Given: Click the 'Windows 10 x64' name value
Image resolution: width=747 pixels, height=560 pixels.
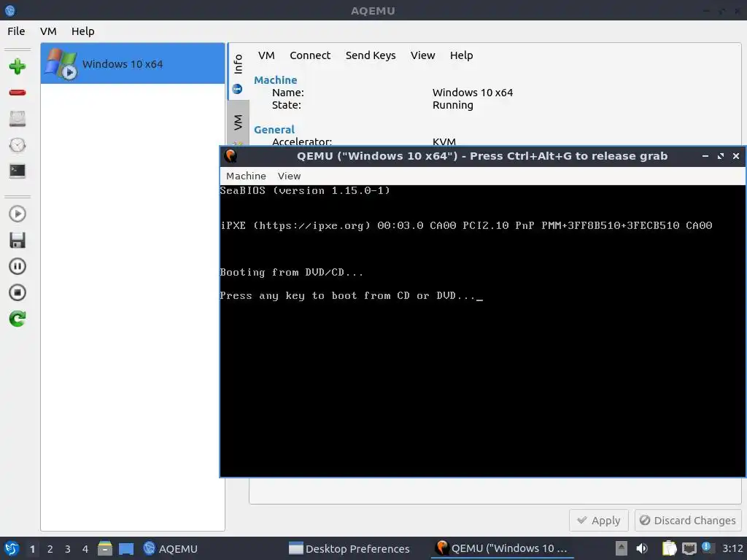Looking at the screenshot, I should (x=473, y=93).
